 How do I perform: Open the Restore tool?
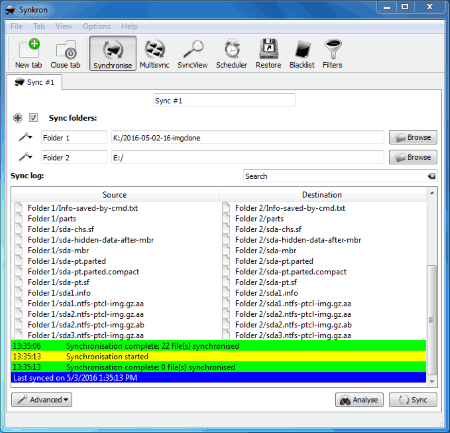click(268, 53)
